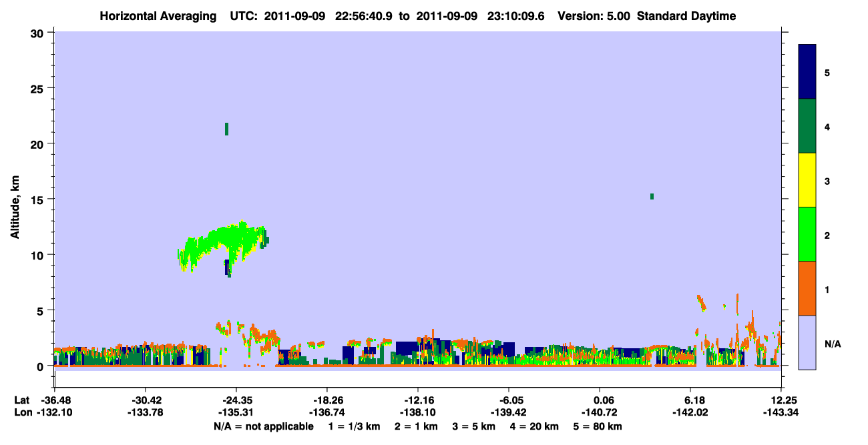Click the 'Lon' row label
868x445 pixels.
23,413
